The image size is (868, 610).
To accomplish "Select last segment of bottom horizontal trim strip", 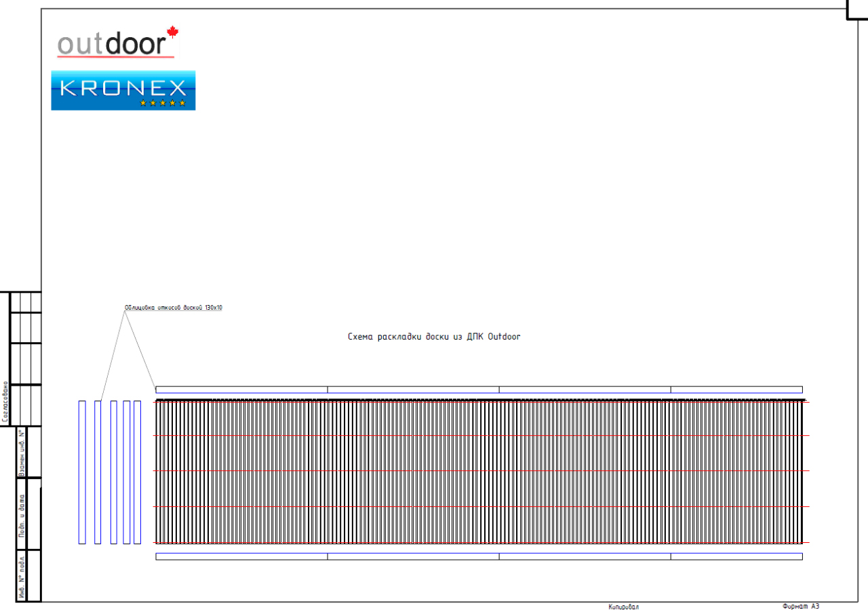I will coord(736,556).
